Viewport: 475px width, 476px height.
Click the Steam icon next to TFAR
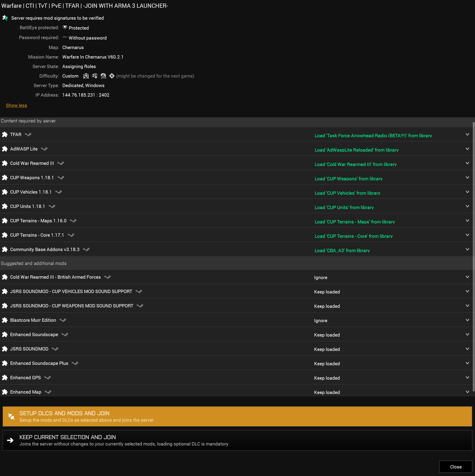coord(28,135)
